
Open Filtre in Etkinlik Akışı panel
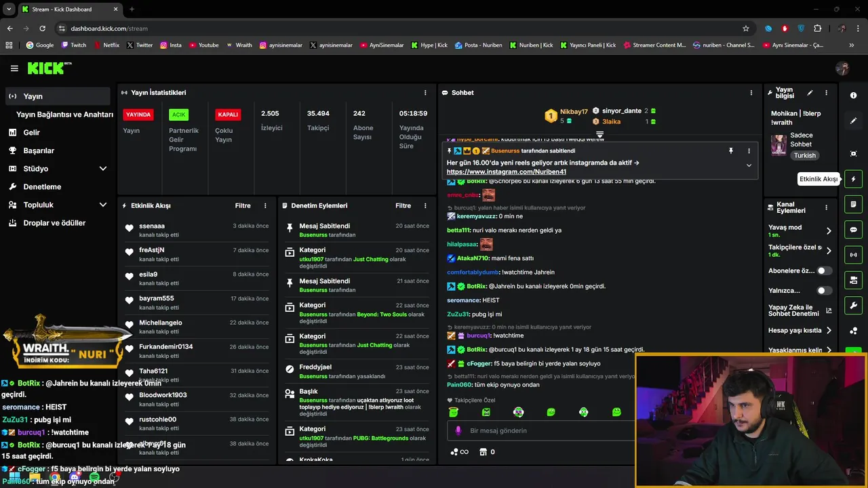point(243,205)
